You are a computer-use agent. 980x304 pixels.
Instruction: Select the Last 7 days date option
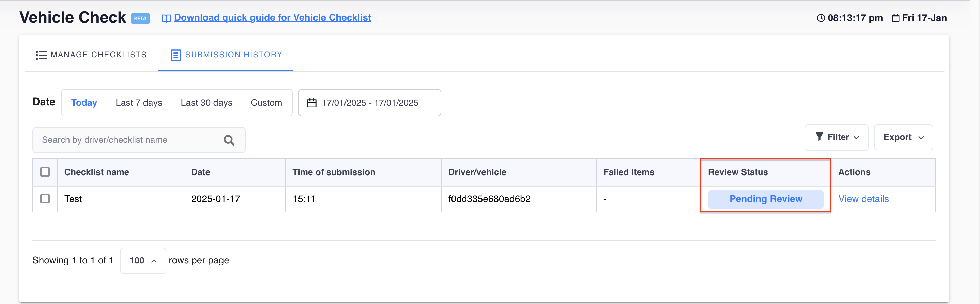point(139,103)
